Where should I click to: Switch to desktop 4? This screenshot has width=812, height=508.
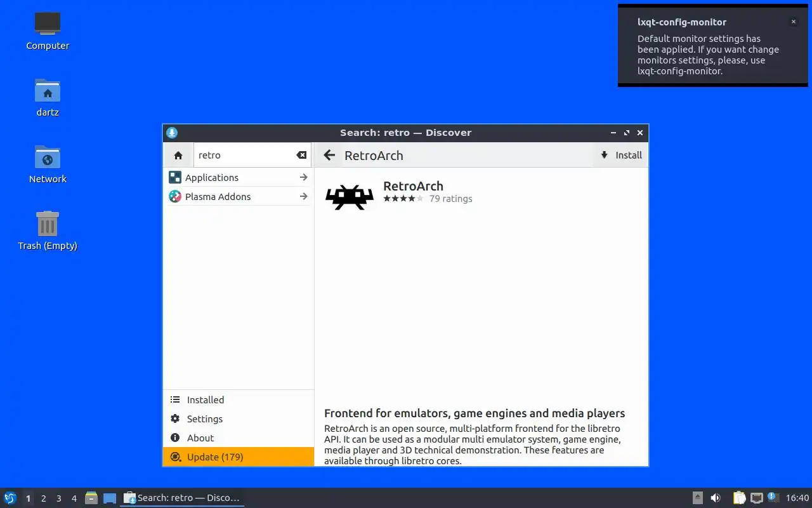pos(74,498)
